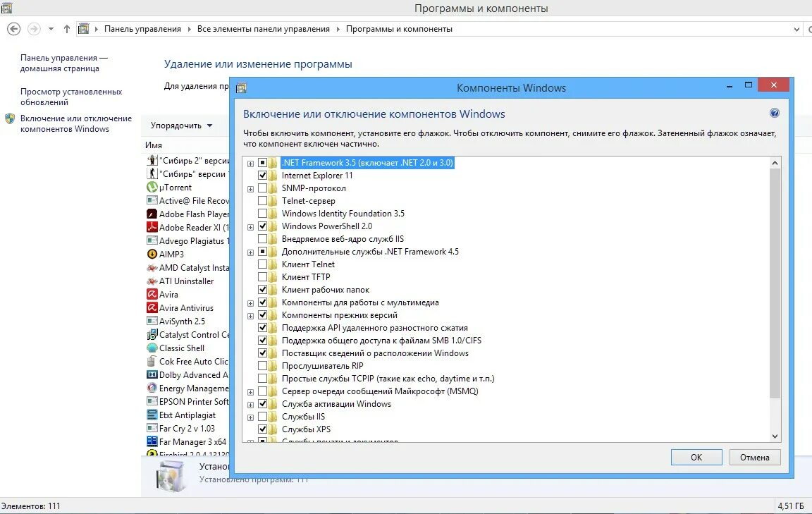Click the Adobe Reader XI icon
The width and height of the screenshot is (812, 514).
pyautogui.click(x=152, y=227)
